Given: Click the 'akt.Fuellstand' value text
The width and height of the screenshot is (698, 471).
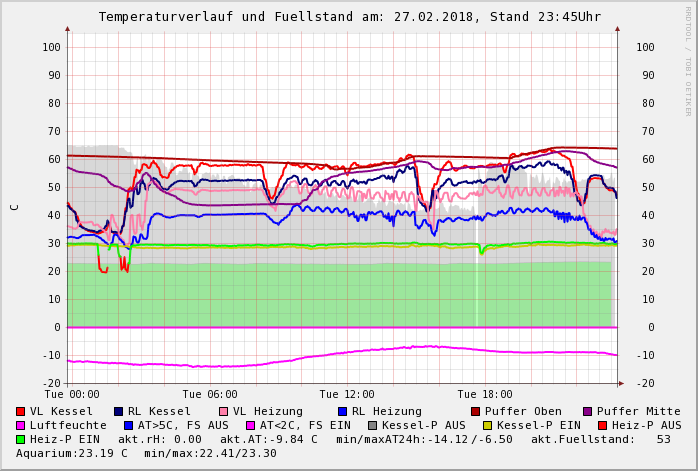Looking at the screenshot, I should tap(600, 439).
